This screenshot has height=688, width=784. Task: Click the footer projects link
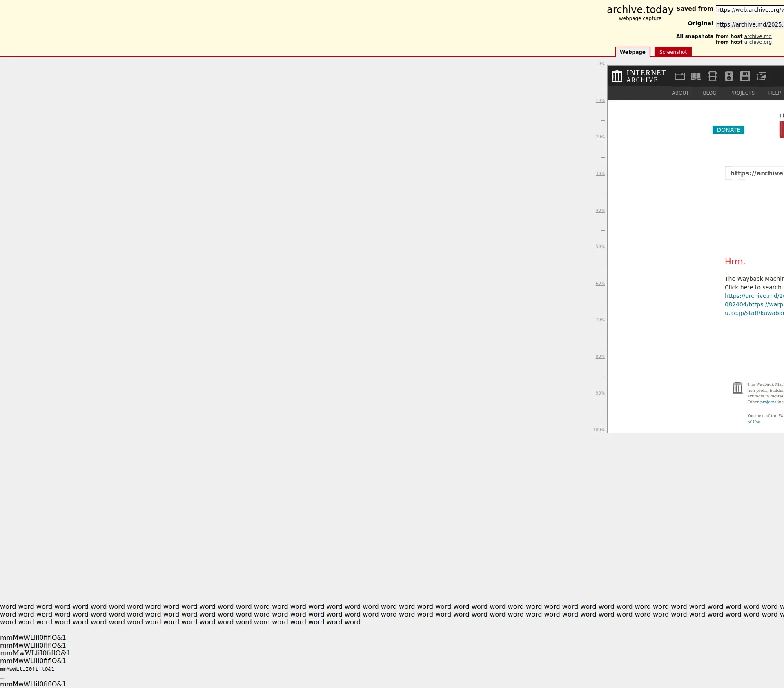point(768,402)
